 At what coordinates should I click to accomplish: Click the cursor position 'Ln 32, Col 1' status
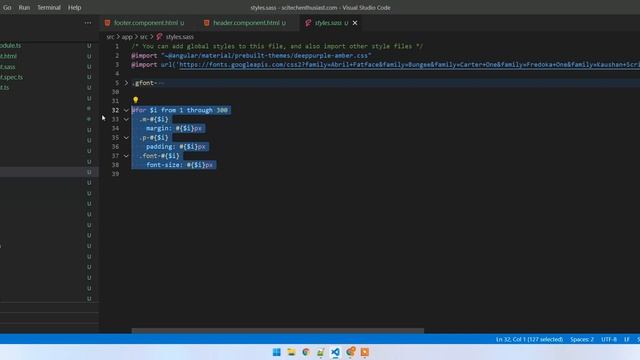(x=529, y=339)
